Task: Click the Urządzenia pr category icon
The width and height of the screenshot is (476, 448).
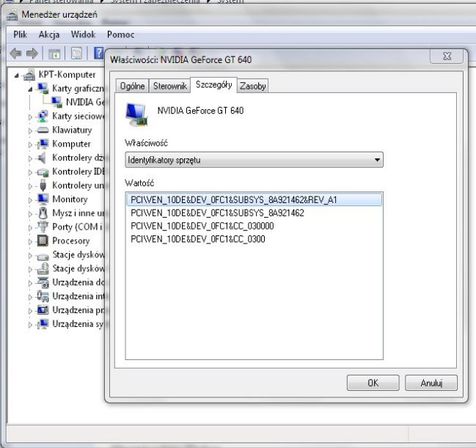Action: coord(43,310)
